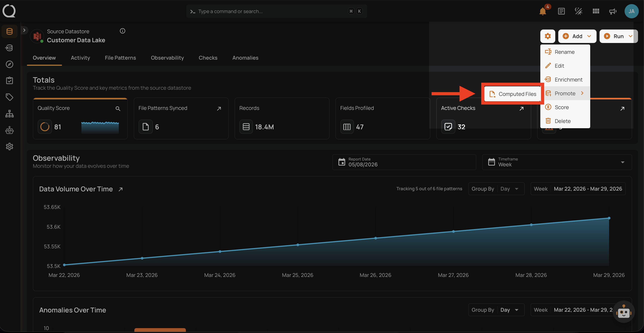Open the checks clipboard sidebar icon
The height and width of the screenshot is (333, 644).
[x=10, y=81]
